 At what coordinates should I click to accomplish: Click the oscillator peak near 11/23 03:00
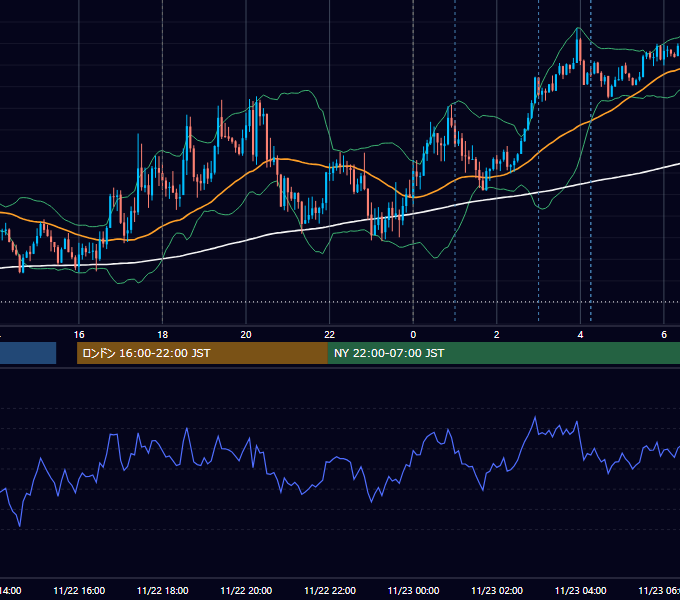(535, 417)
